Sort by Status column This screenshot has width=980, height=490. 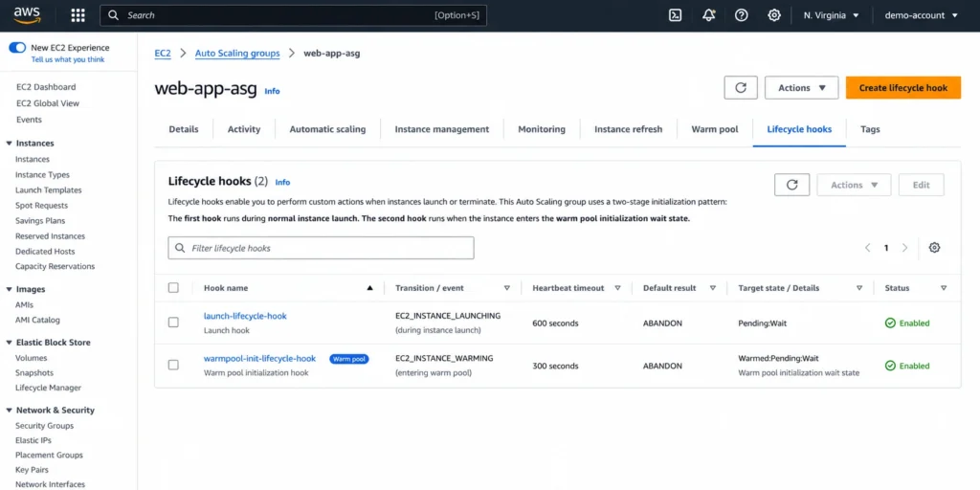943,288
